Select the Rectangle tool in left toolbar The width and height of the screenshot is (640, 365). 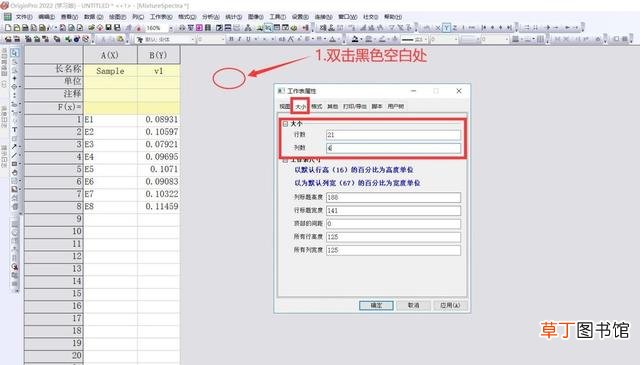14,164
